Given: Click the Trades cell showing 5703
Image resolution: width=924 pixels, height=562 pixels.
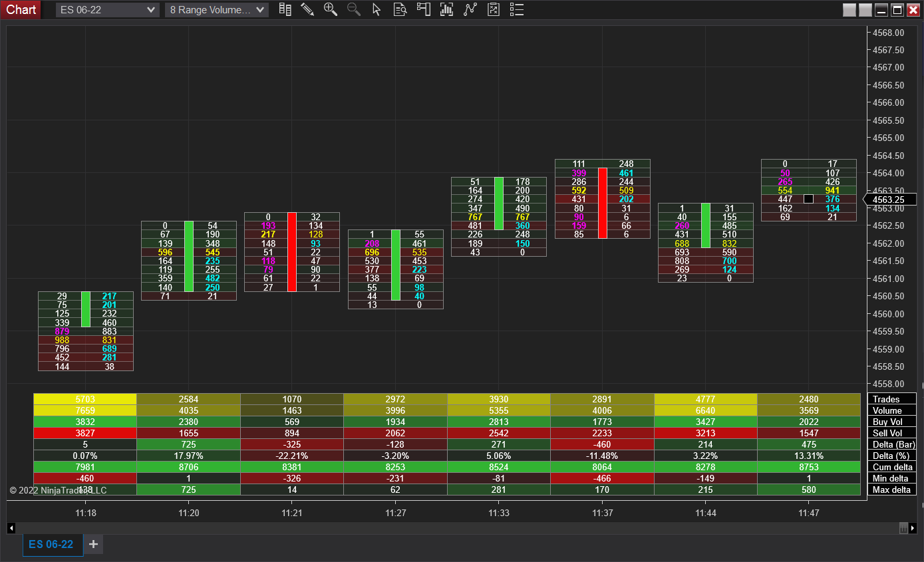Looking at the screenshot, I should [x=85, y=399].
